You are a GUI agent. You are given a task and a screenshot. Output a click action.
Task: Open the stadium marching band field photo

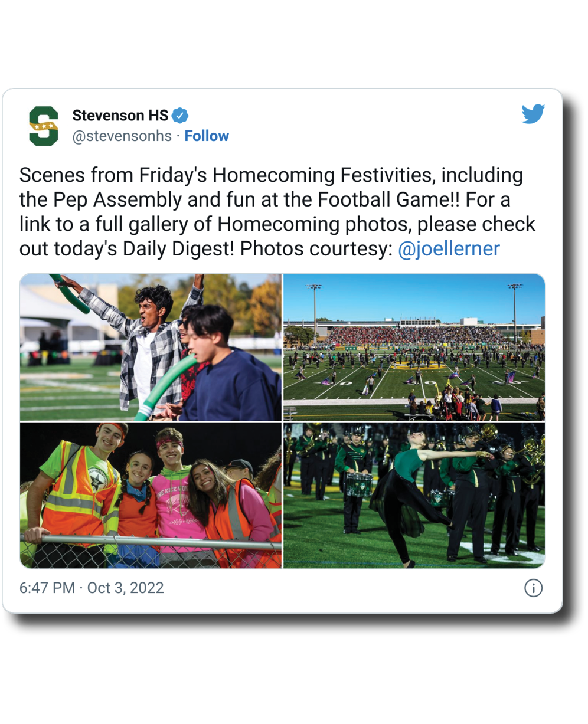pyautogui.click(x=414, y=347)
